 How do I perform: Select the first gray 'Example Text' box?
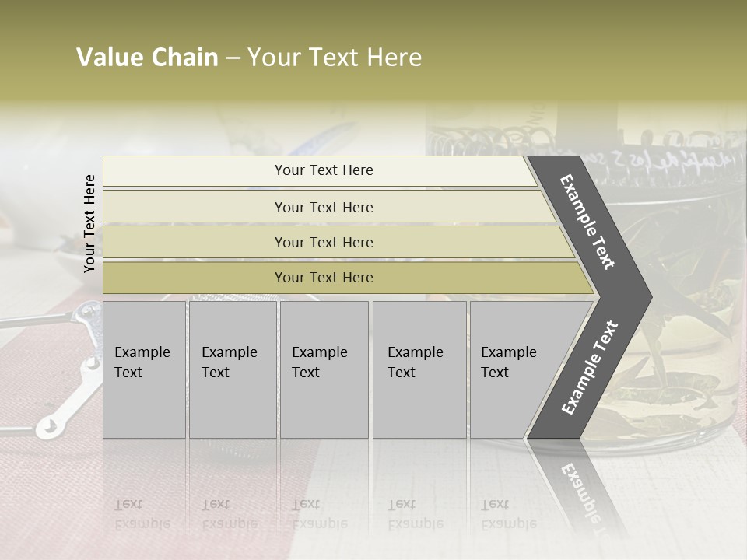click(145, 369)
